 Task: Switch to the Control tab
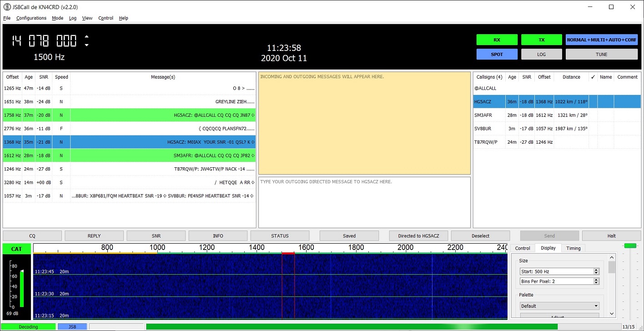coord(523,248)
